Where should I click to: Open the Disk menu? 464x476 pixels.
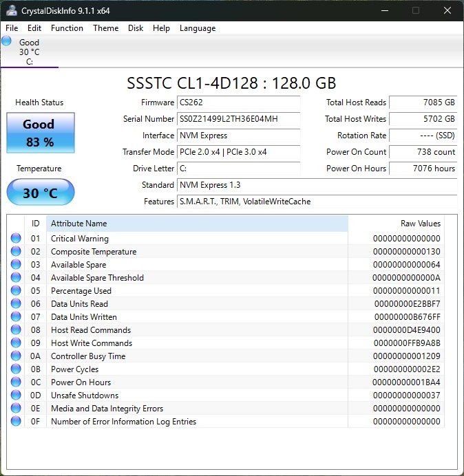[x=136, y=28]
